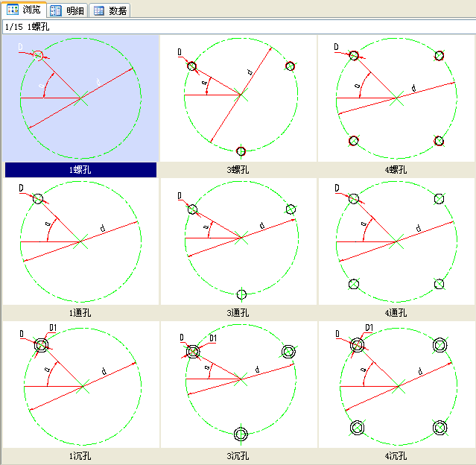Click the highlighted 1螺孔 caption label

80,170
